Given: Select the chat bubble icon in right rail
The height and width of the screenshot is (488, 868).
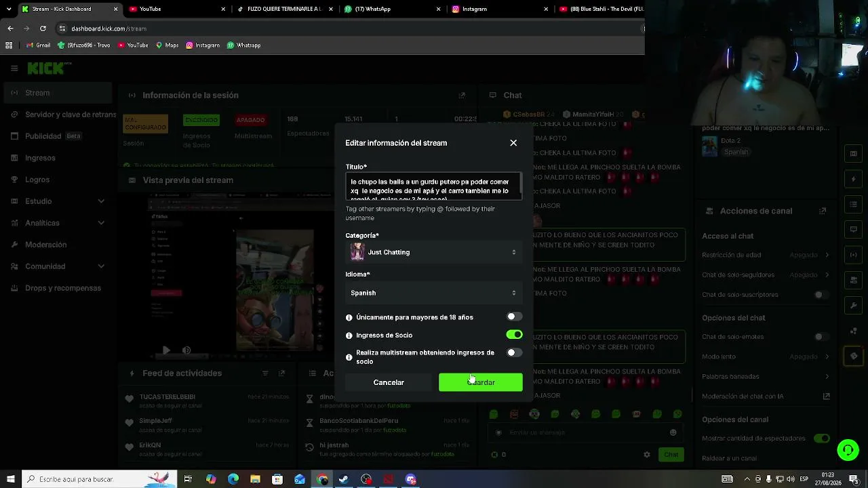Looking at the screenshot, I should pyautogui.click(x=854, y=230).
